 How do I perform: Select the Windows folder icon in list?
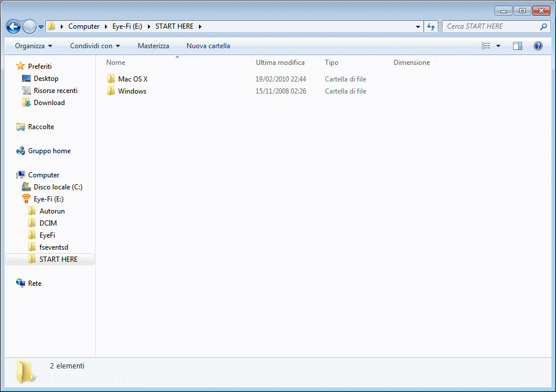pyautogui.click(x=111, y=91)
